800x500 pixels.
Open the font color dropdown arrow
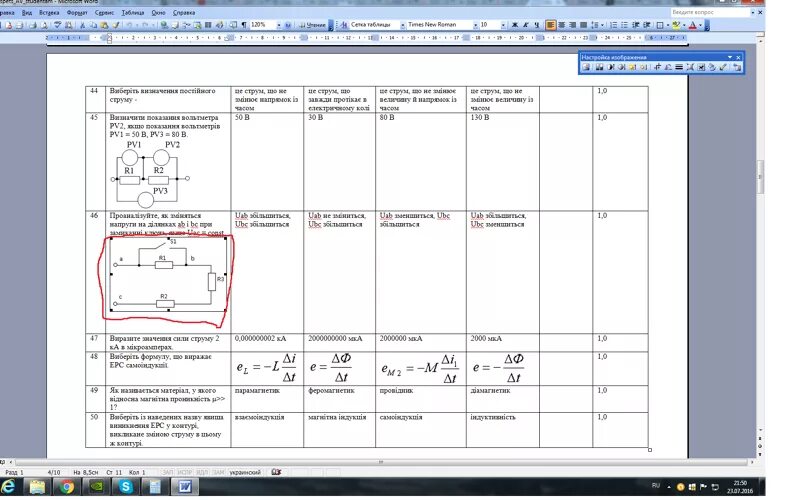701,24
